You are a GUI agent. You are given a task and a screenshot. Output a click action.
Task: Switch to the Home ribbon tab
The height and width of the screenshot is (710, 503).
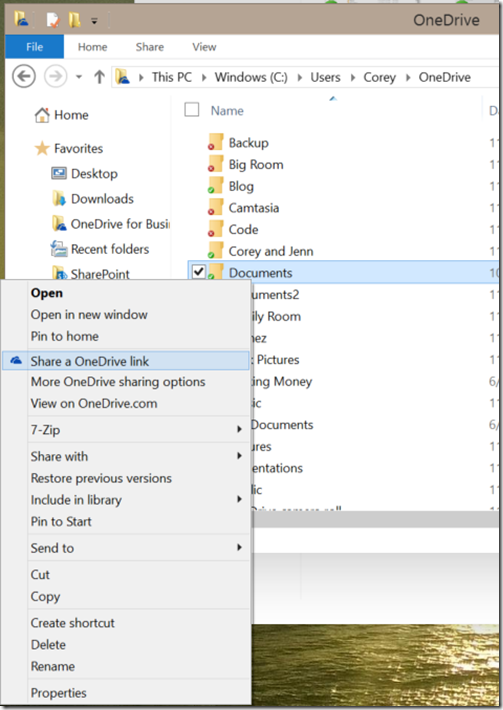pyautogui.click(x=92, y=47)
